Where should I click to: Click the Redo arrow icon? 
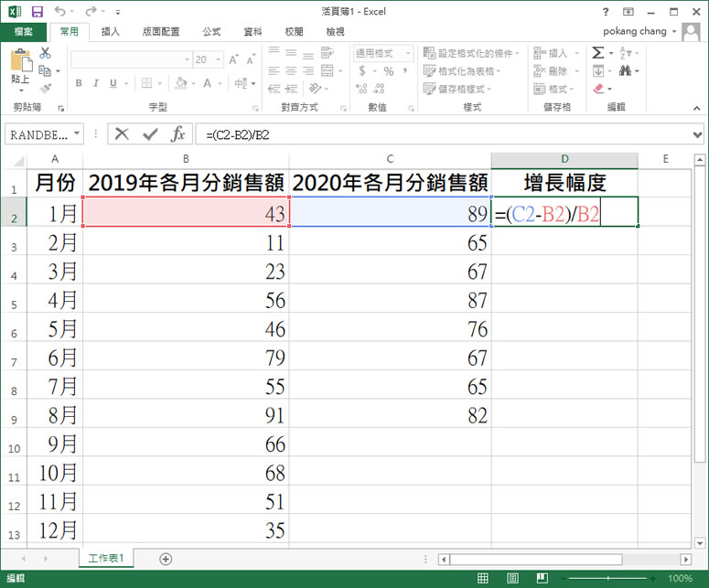tap(91, 11)
